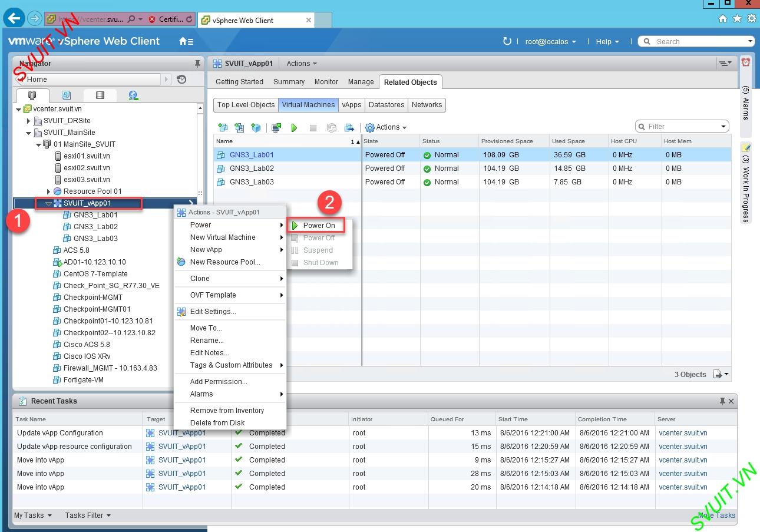
Task: Open the browser favorites star icon
Action: pos(737,19)
